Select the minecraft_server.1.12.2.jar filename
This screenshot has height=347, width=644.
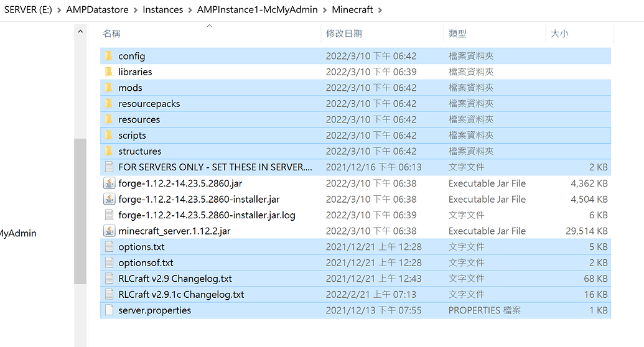[174, 231]
